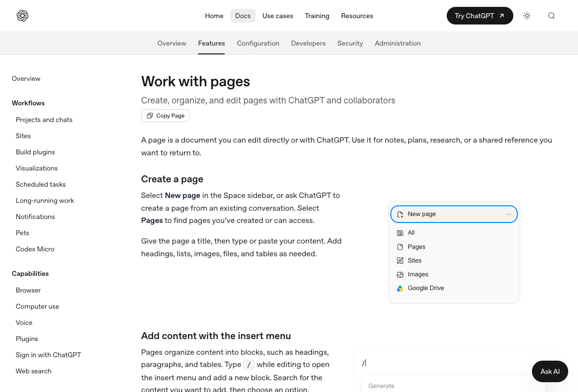Viewport: 578px width, 392px height.
Task: Select the Features tab
Action: [211, 43]
